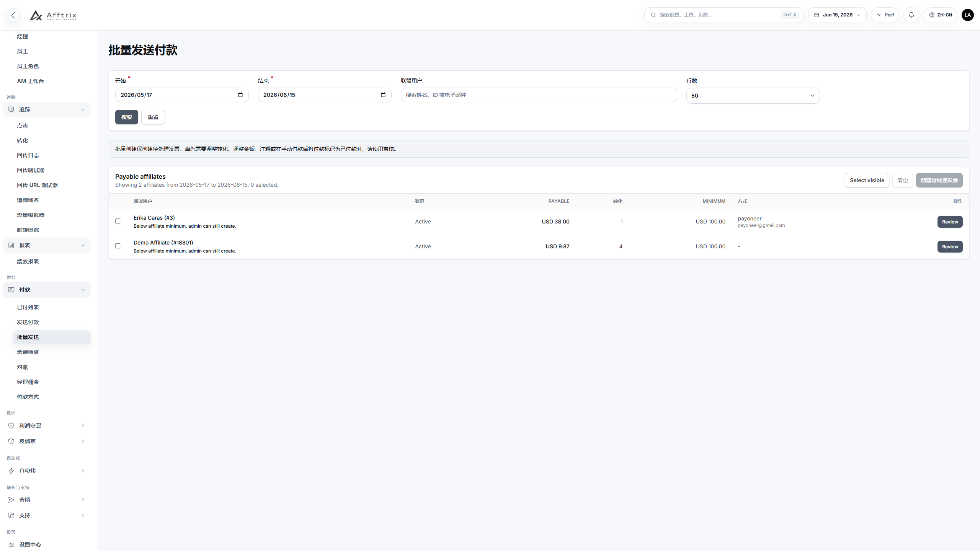Click the 设置中心 sliders icon
The width and height of the screenshot is (980, 551).
(x=11, y=545)
